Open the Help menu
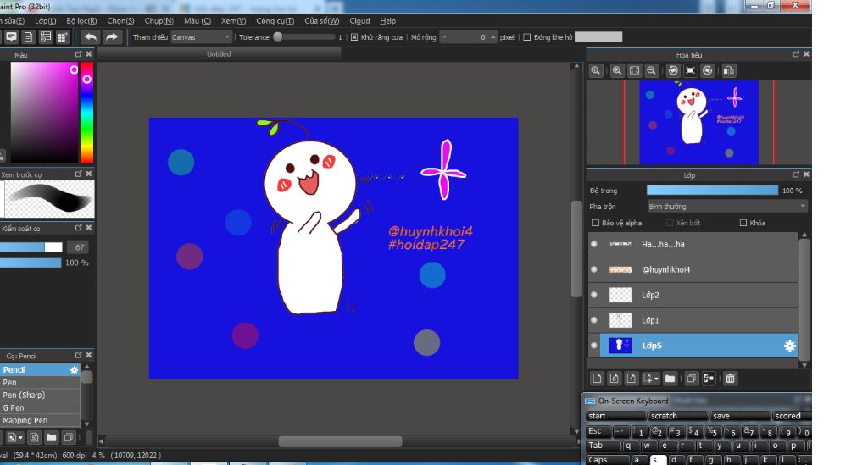 (x=387, y=21)
